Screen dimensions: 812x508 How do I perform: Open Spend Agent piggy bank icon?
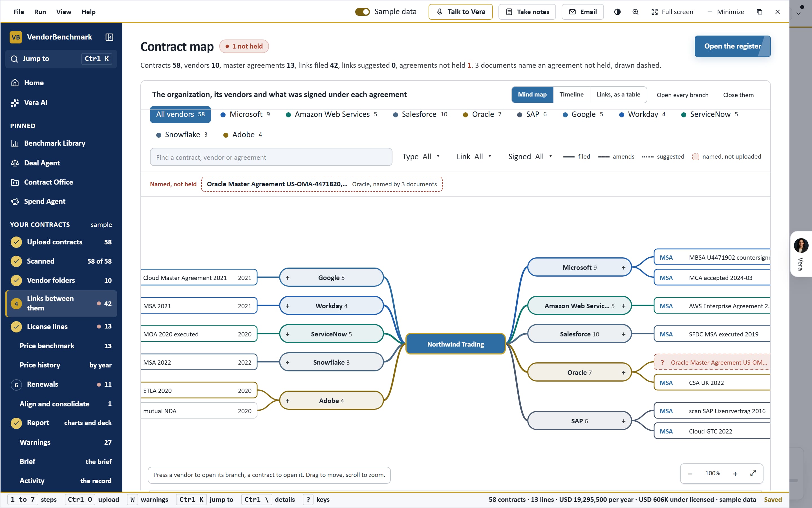point(15,201)
